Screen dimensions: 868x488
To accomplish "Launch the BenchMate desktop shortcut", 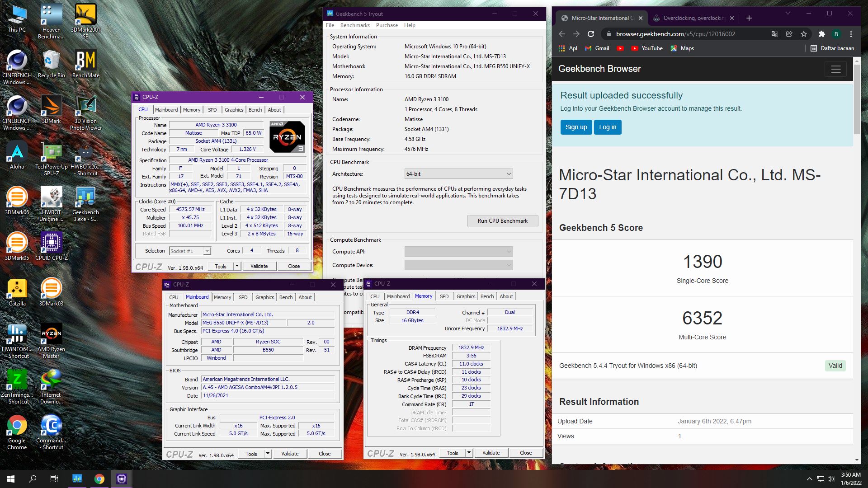I will pos(85,64).
